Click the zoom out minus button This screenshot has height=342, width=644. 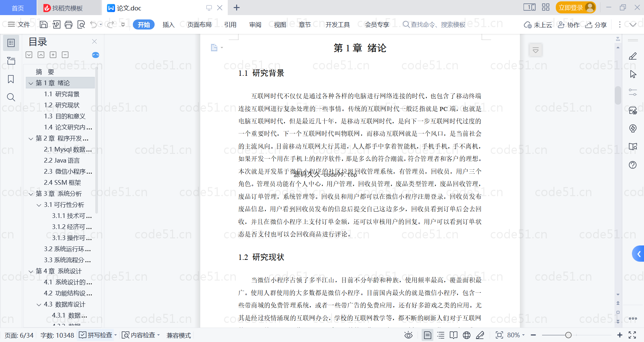(x=533, y=335)
